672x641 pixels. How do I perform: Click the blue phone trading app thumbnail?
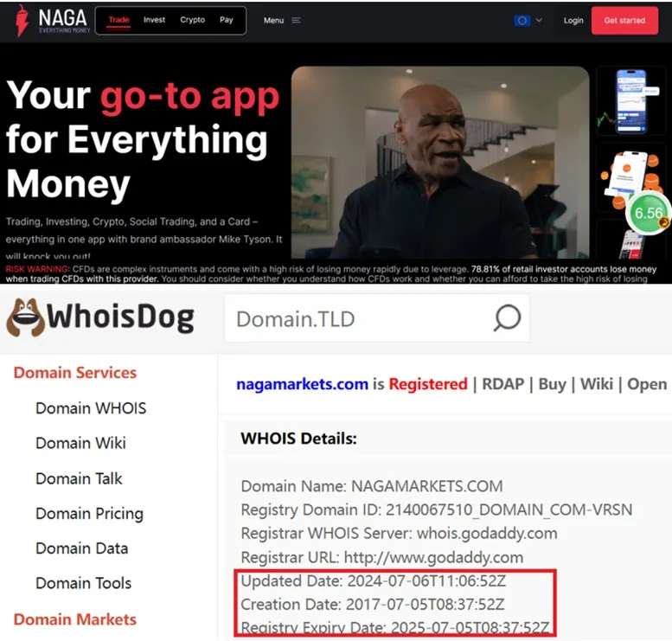pyautogui.click(x=630, y=101)
